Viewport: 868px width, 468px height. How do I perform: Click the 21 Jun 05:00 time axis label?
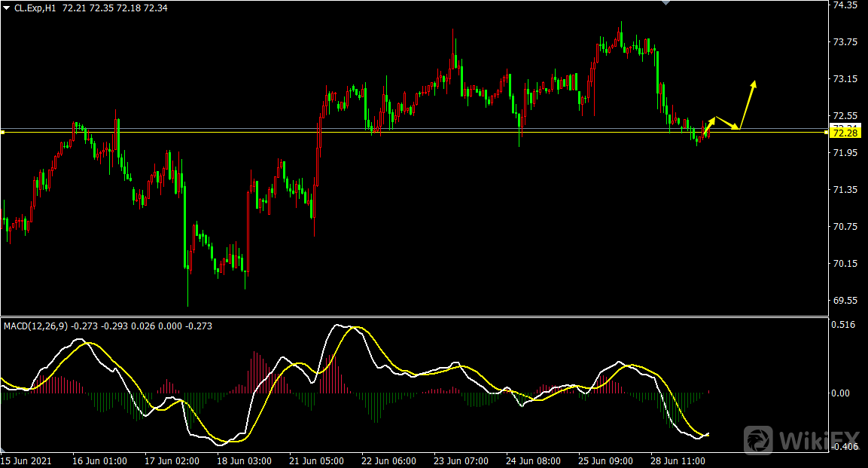coord(317,460)
